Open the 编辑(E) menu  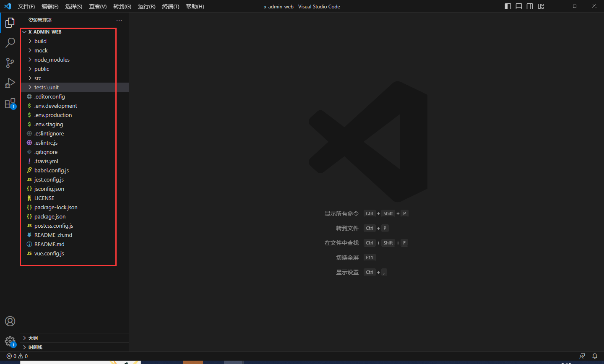50,6
